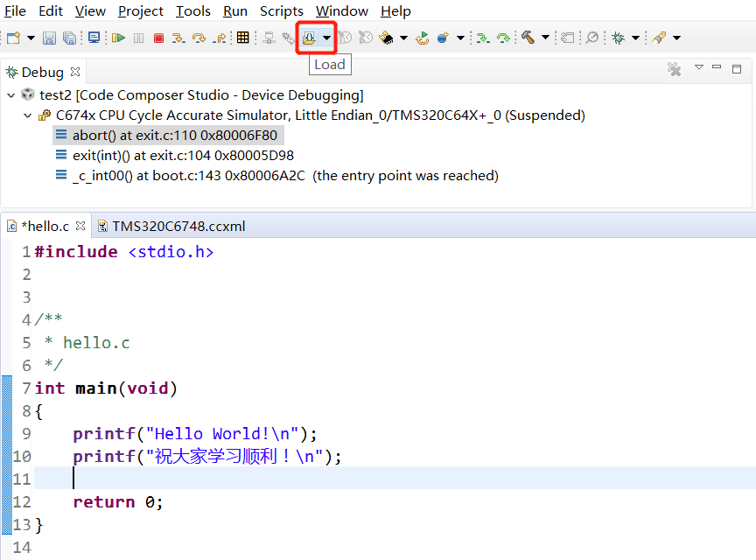Image resolution: width=756 pixels, height=560 pixels.
Task: Collapse the test2 launch tree node
Action: [x=11, y=95]
